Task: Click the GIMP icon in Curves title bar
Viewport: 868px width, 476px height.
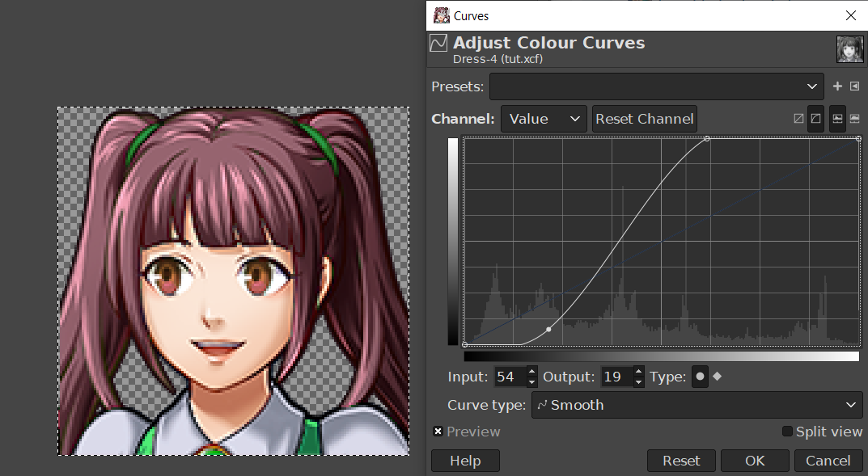Action: coord(441,15)
